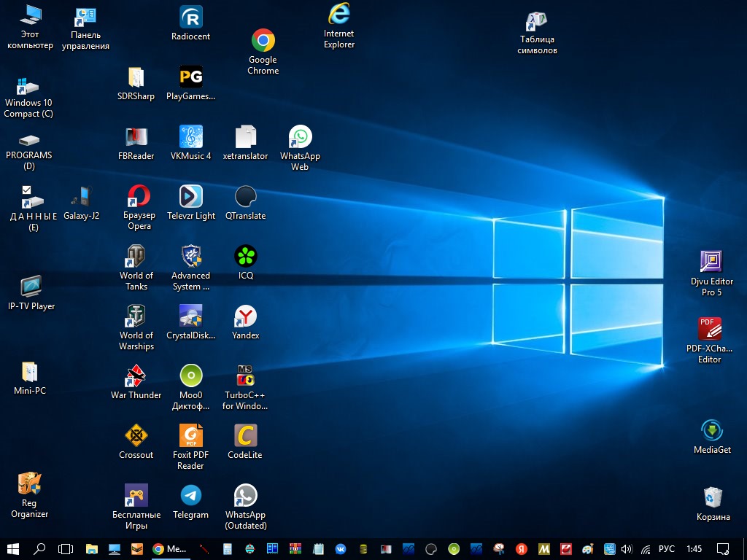Open VK from the taskbar
The image size is (747, 560).
(341, 549)
